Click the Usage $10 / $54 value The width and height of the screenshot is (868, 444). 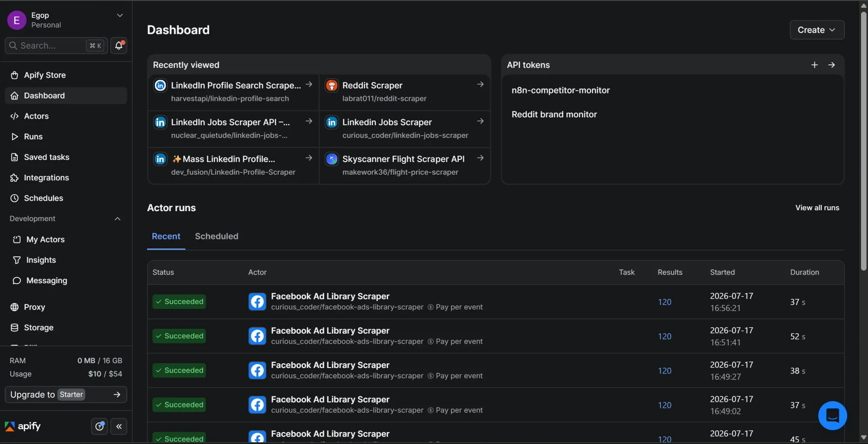(x=105, y=374)
